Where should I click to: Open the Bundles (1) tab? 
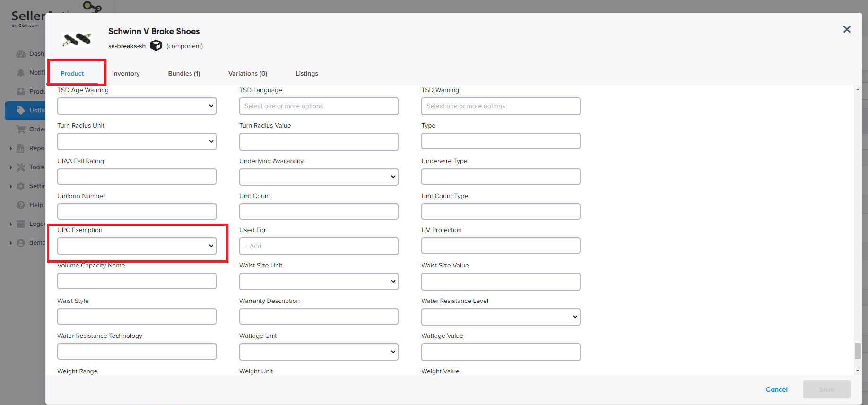tap(184, 74)
